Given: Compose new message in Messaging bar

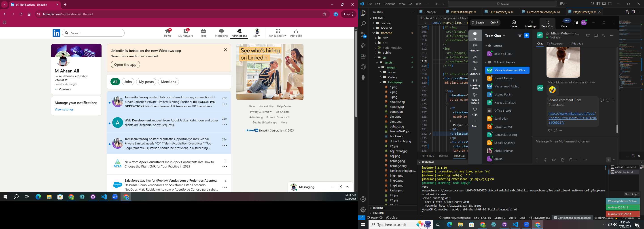Looking at the screenshot, I should click(x=340, y=187).
